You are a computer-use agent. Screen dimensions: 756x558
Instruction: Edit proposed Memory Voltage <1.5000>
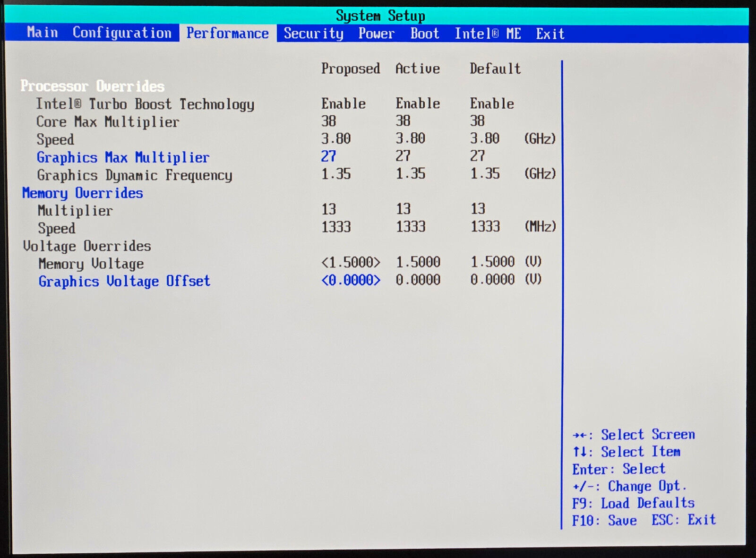point(351,262)
